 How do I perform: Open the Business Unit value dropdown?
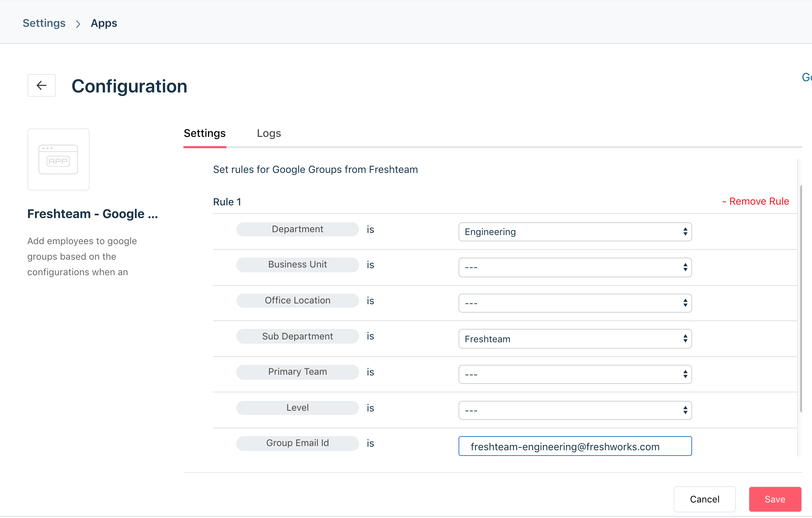pos(575,267)
